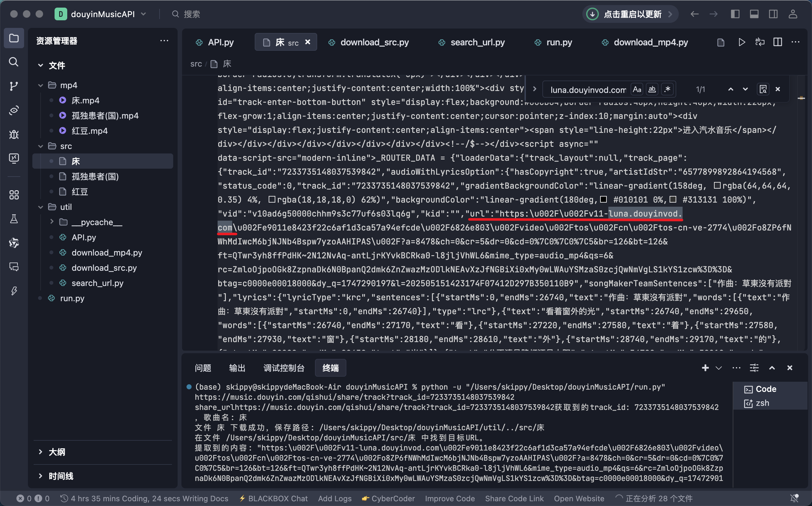
Task: Click BLACKBOX Chat in status bar
Action: (273, 498)
